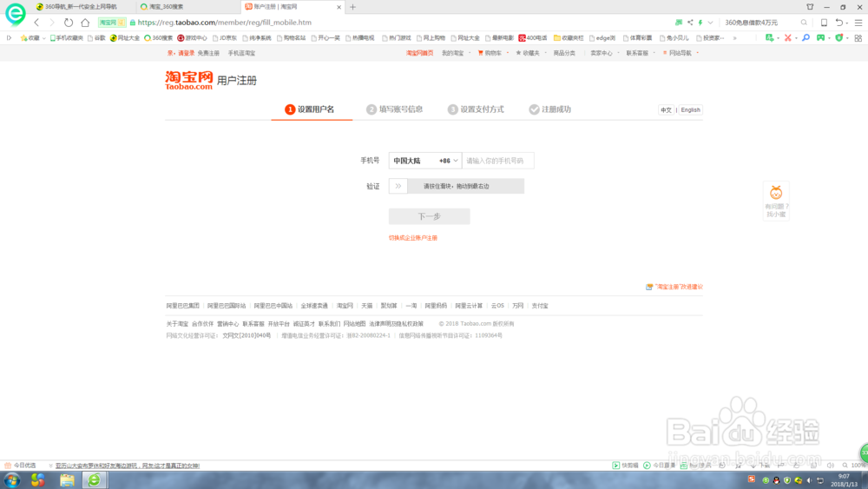Open the 手机收藏夹 bookmark
Screen dimensions: 868x489
pyautogui.click(x=67, y=38)
